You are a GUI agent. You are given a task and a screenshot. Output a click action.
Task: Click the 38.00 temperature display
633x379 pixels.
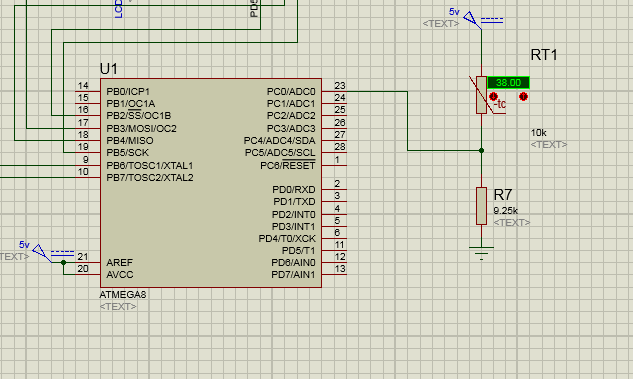pyautogui.click(x=508, y=83)
